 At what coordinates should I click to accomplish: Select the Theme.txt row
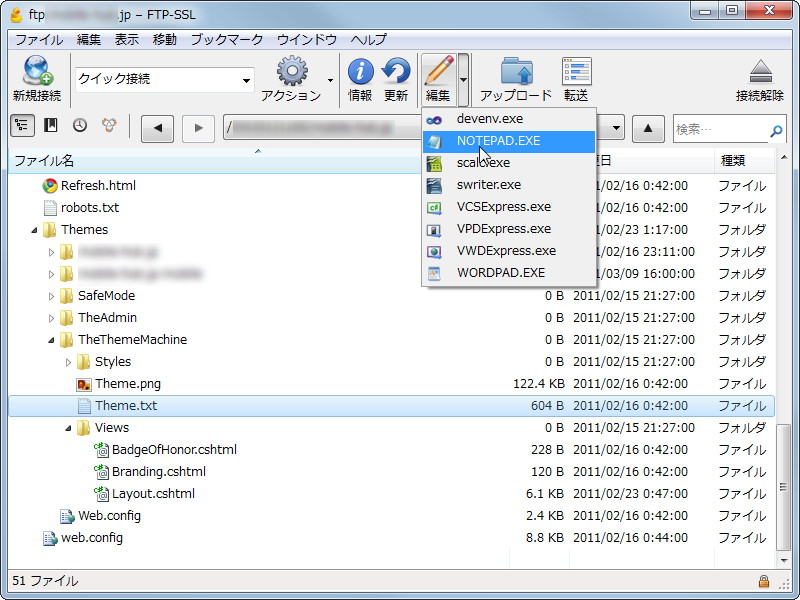pyautogui.click(x=391, y=406)
